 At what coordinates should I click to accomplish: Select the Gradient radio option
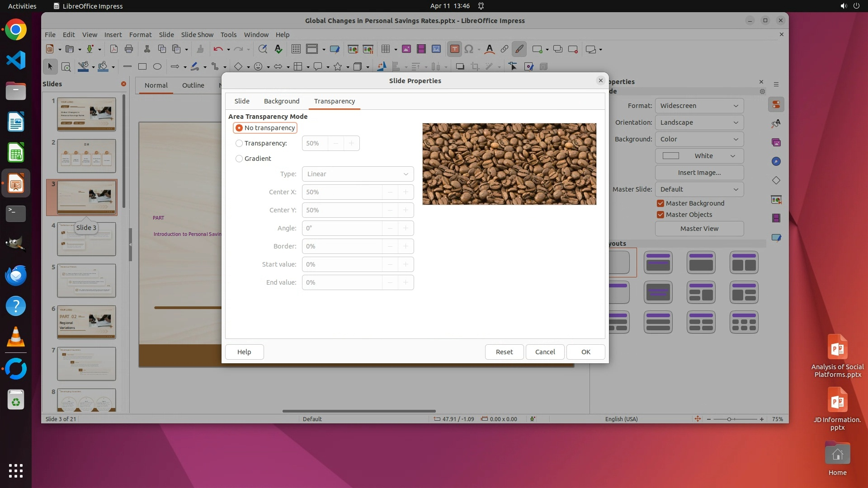tap(239, 159)
